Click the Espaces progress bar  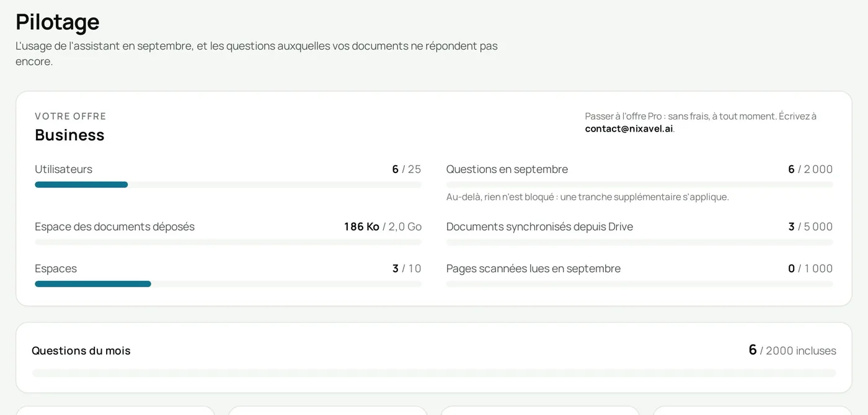coord(228,283)
